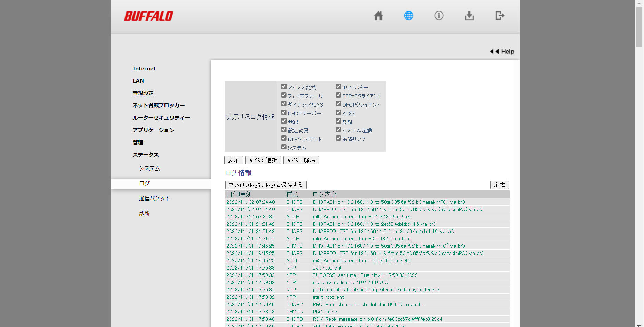Click the page vertical scrollbar down arrow

point(639,325)
